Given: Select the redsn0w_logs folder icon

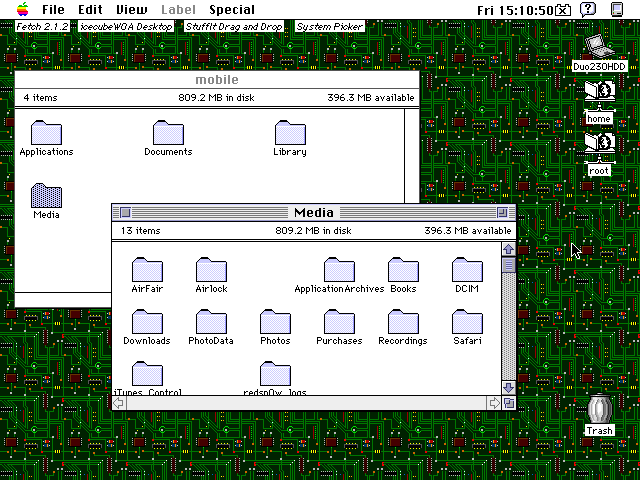Looking at the screenshot, I should (x=276, y=374).
